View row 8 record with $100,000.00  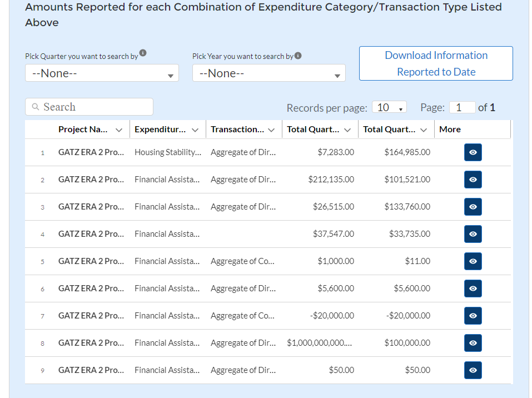473,343
